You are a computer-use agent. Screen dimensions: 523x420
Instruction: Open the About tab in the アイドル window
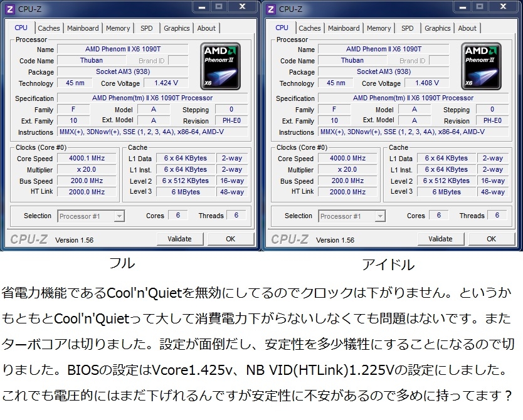pos(467,28)
